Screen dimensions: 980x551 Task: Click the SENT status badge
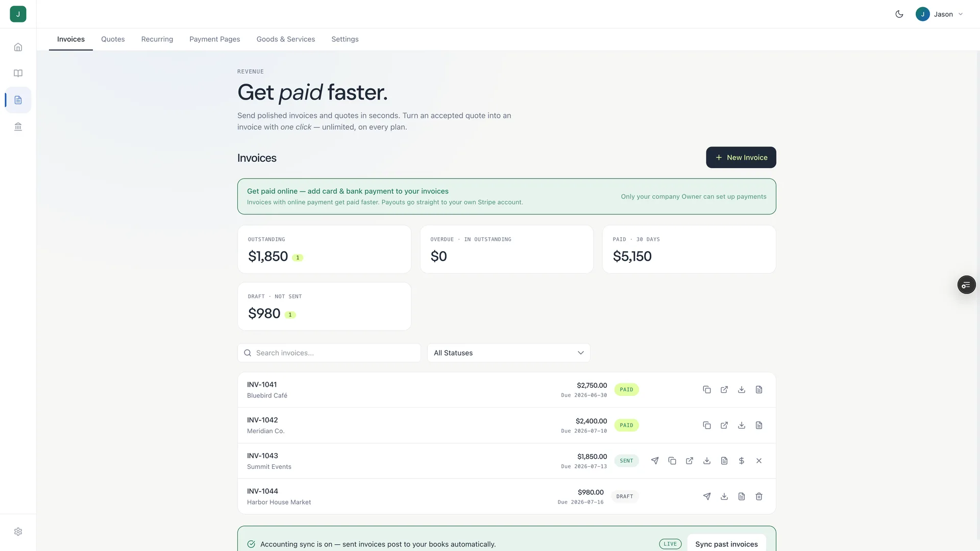(626, 461)
